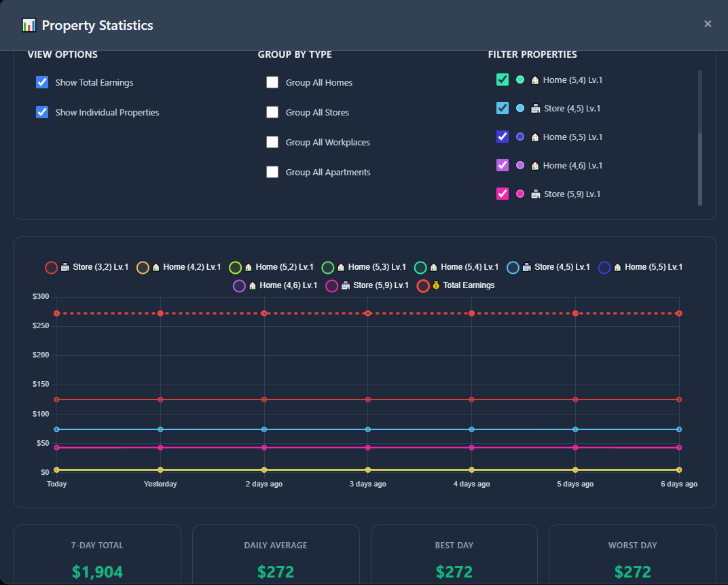Enable Group All Apartments
The height and width of the screenshot is (585, 728).
pyautogui.click(x=272, y=172)
